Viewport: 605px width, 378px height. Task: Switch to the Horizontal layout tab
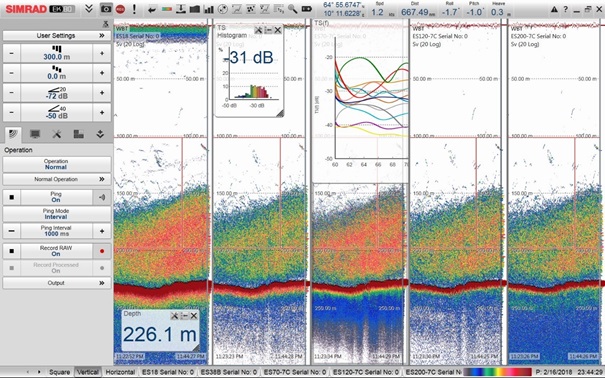pos(120,372)
